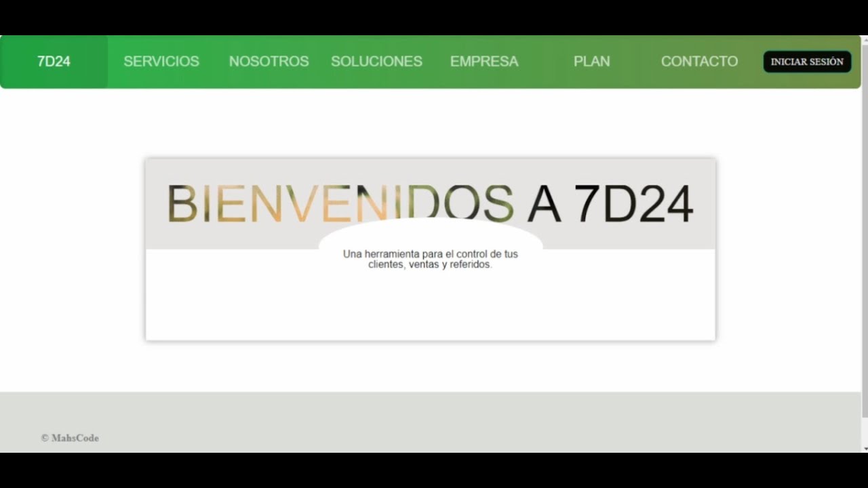Click the scrollbar down arrow
The image size is (868, 488).
[865, 449]
